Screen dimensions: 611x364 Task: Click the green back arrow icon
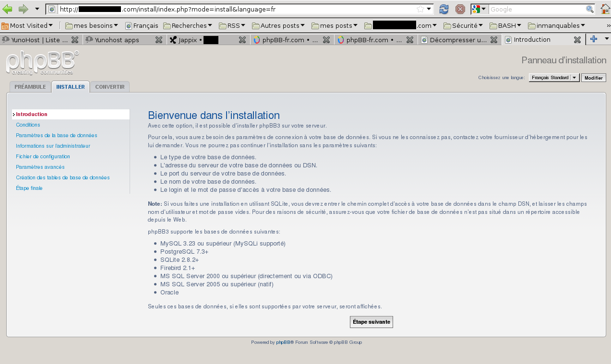8,9
